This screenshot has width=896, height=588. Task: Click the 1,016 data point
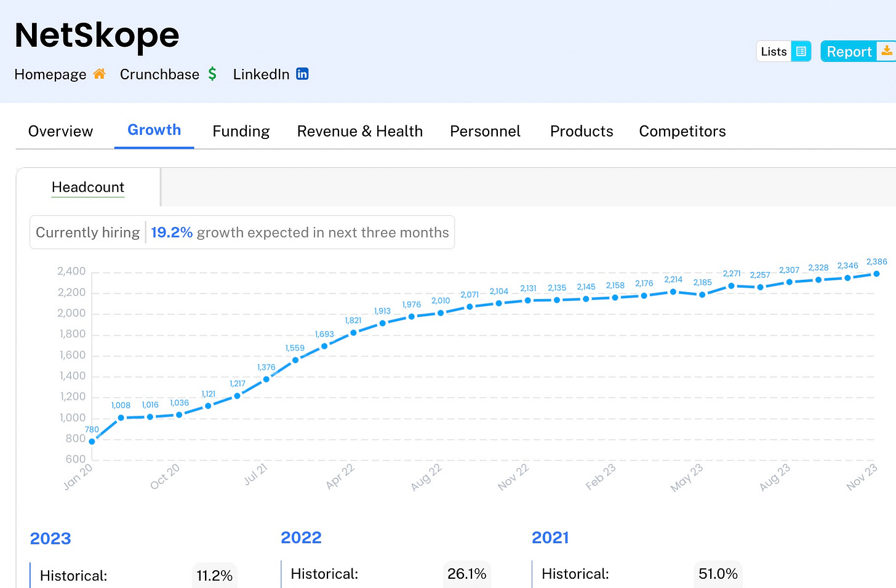[150, 417]
